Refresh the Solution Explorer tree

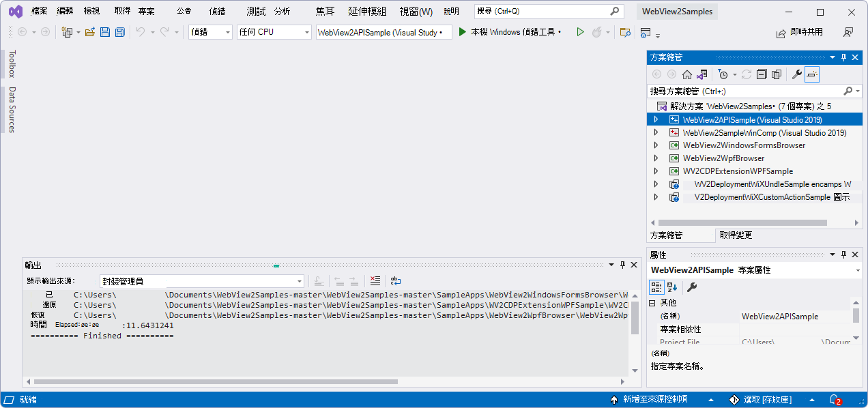[745, 74]
